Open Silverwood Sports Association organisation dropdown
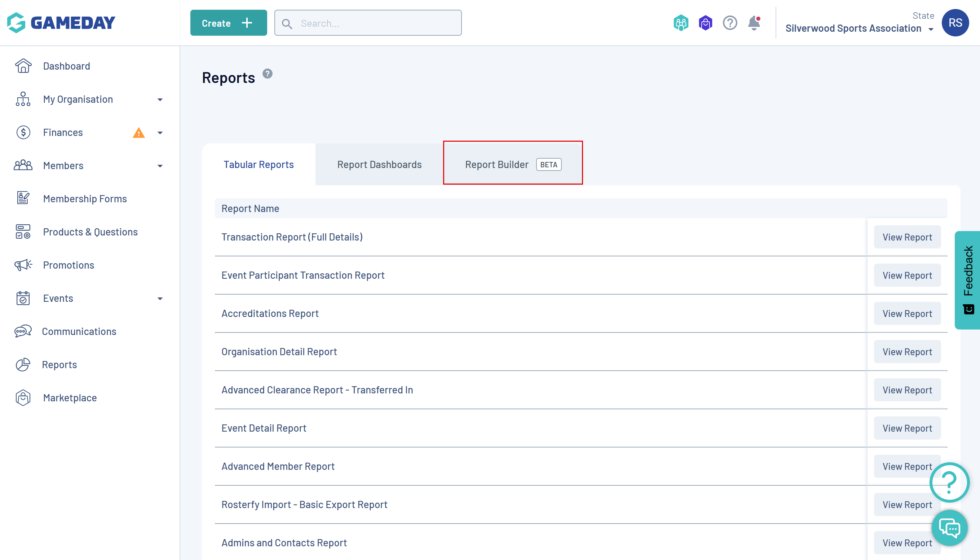This screenshot has height=560, width=980. click(859, 28)
